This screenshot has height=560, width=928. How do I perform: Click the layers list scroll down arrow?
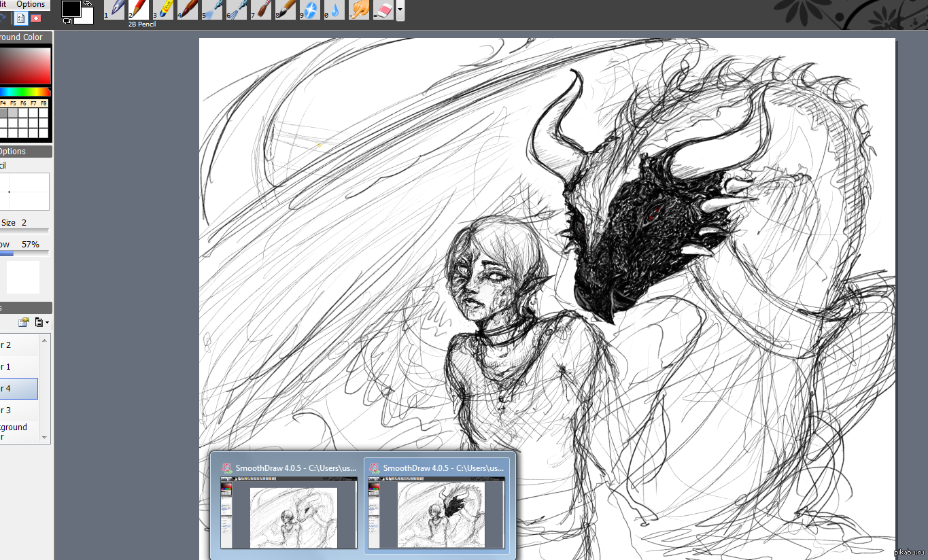[x=45, y=438]
